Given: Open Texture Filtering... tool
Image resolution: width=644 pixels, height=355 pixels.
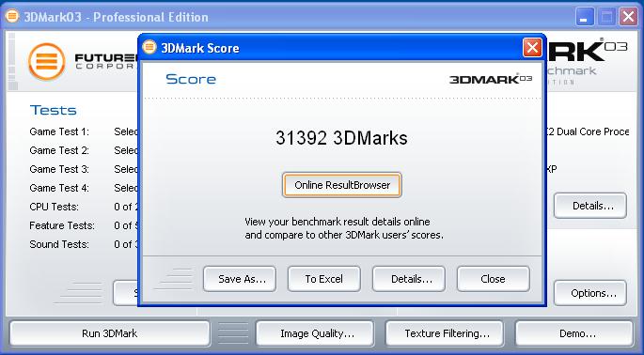Looking at the screenshot, I should pyautogui.click(x=445, y=333).
